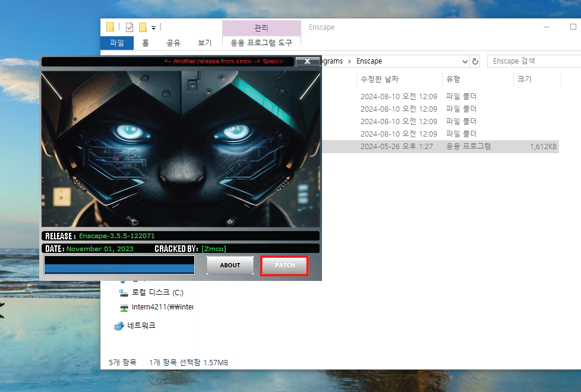
Task: Select the 1,612KB 응용 프로그램 row
Action: coord(441,146)
